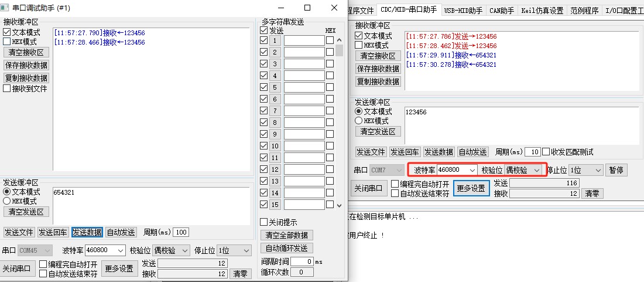Switch to 程序文件 tab
Viewport: 644px width, 282px height.
click(x=361, y=11)
